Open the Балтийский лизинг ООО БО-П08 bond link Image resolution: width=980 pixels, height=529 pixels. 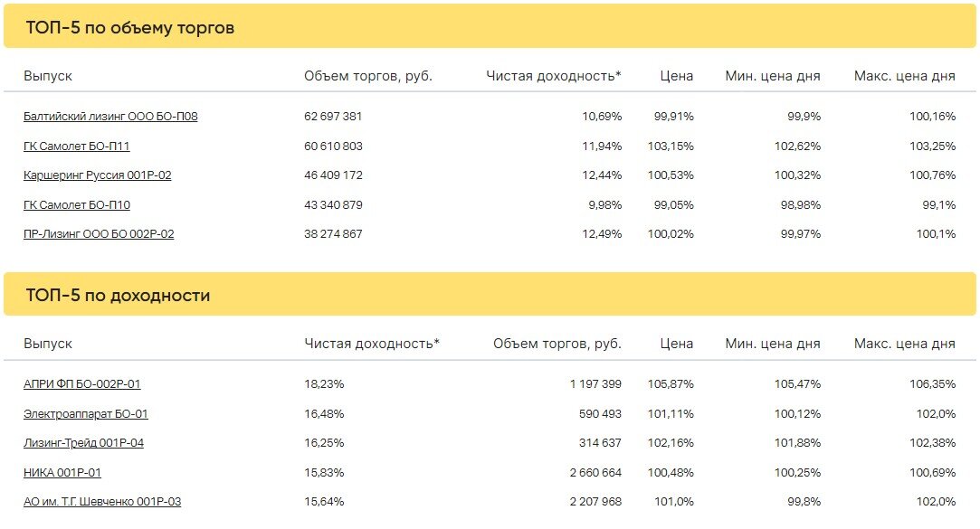point(110,116)
